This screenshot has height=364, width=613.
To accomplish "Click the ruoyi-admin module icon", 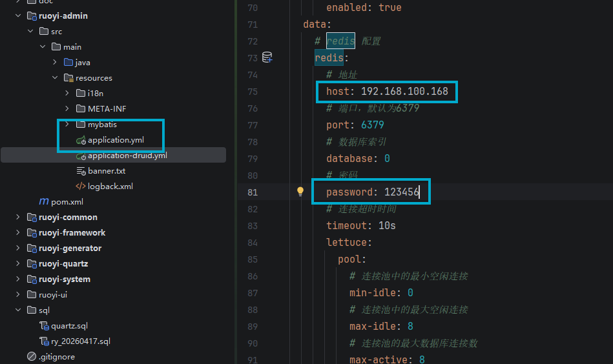I will pyautogui.click(x=32, y=16).
